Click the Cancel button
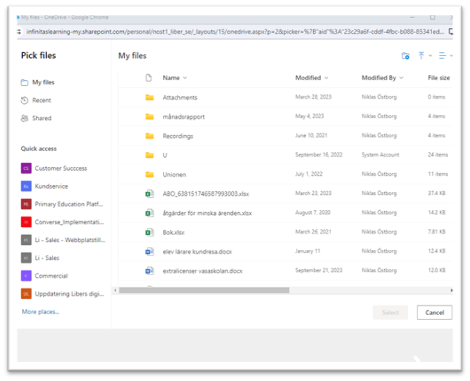 pyautogui.click(x=435, y=313)
